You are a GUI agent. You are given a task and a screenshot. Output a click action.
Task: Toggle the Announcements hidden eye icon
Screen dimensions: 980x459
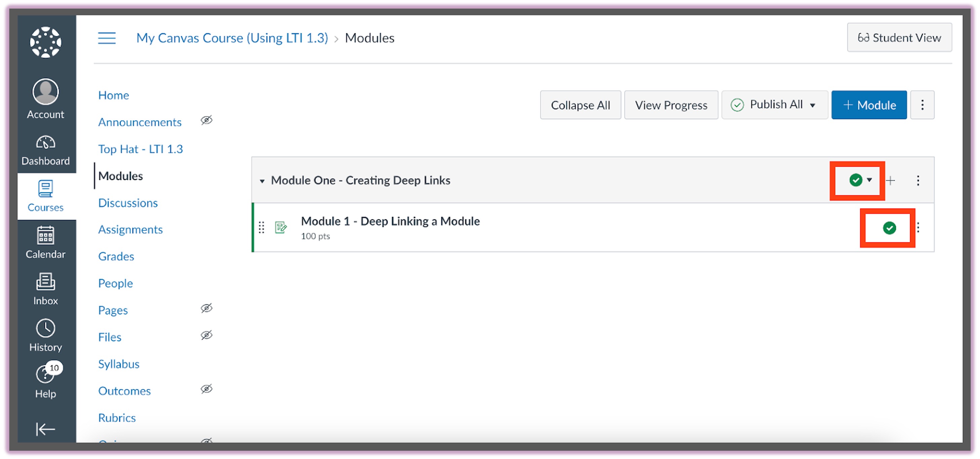(206, 121)
